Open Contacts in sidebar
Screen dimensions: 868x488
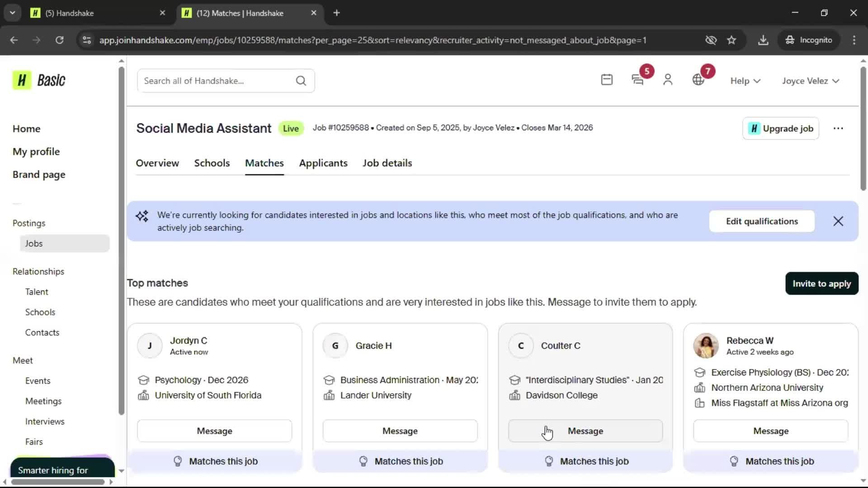[x=42, y=333]
